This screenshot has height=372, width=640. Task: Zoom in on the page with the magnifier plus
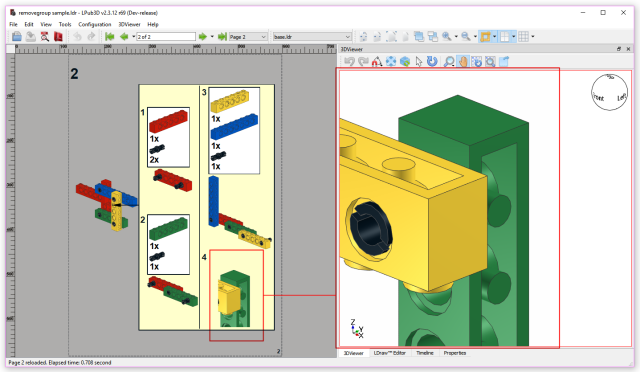447,37
